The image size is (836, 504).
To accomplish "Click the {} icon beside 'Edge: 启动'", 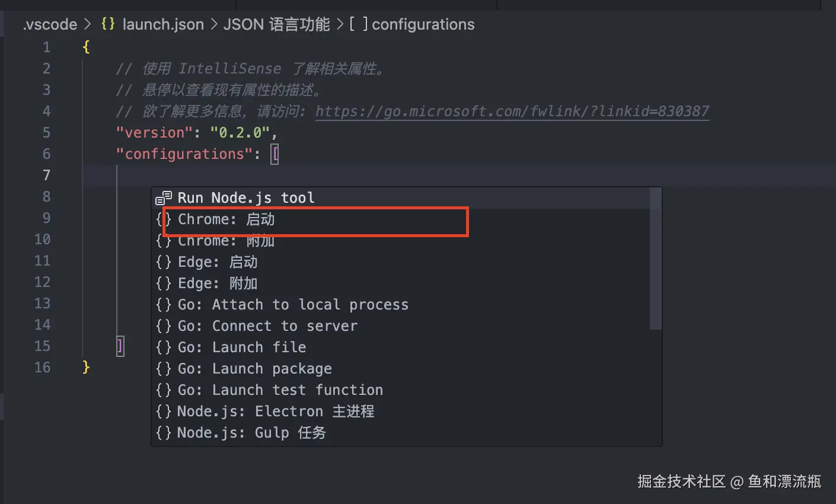I will click(x=163, y=261).
